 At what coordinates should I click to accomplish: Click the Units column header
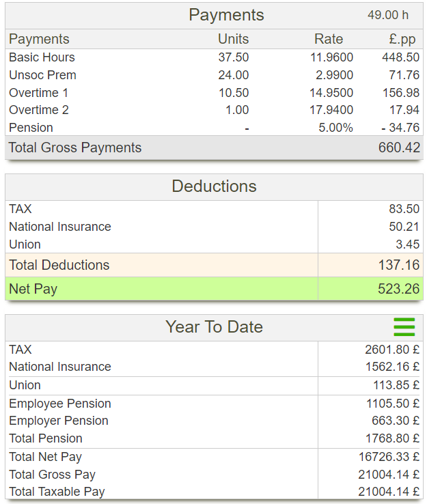point(233,39)
